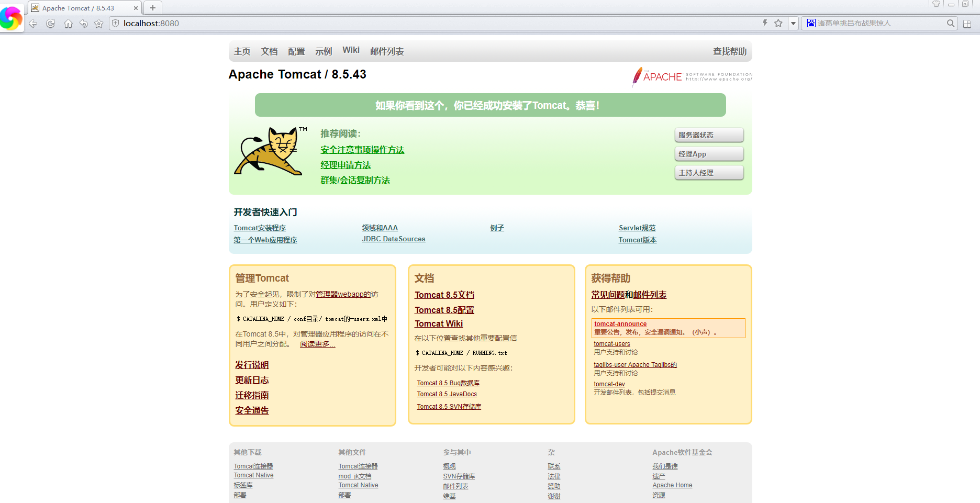The height and width of the screenshot is (503, 980).
Task: Click the search magnifier icon
Action: tap(951, 23)
